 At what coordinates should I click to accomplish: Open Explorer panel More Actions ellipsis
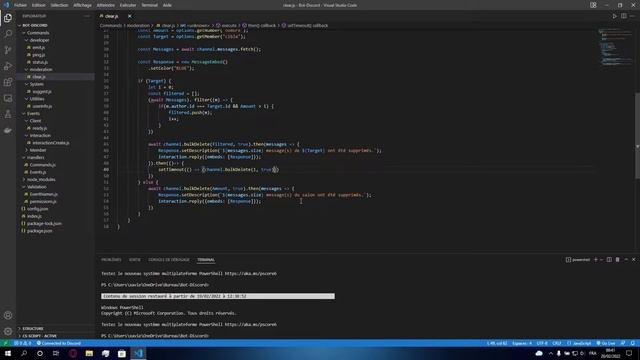87,16
